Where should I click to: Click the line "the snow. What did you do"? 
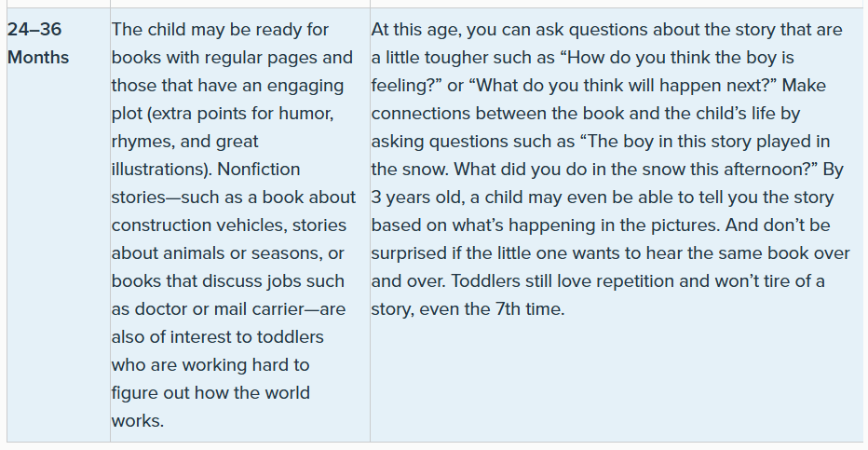[x=607, y=169]
